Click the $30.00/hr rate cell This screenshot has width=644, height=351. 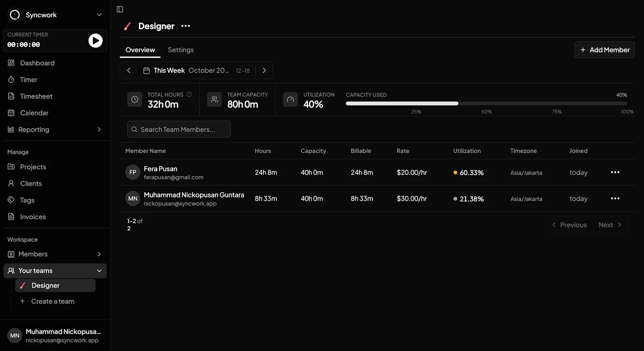[x=412, y=199]
